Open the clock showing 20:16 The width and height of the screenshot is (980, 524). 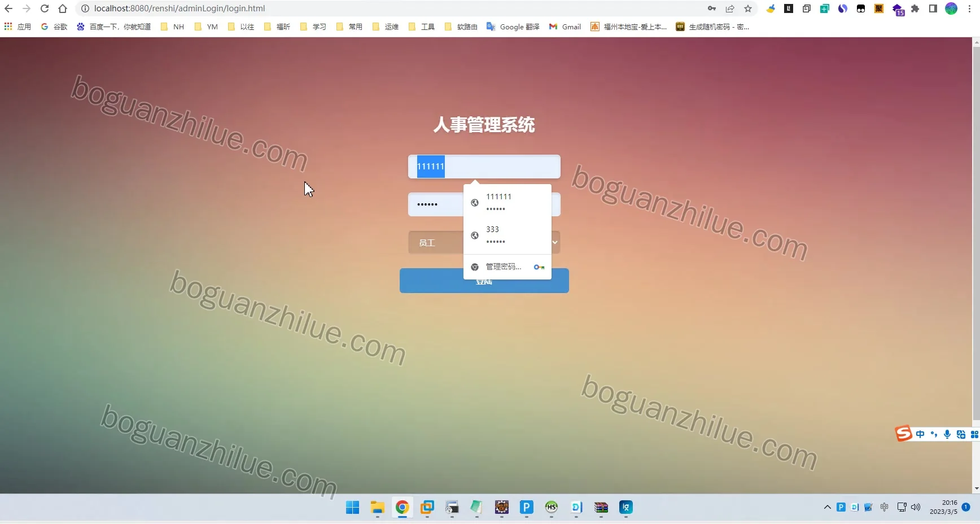943,507
